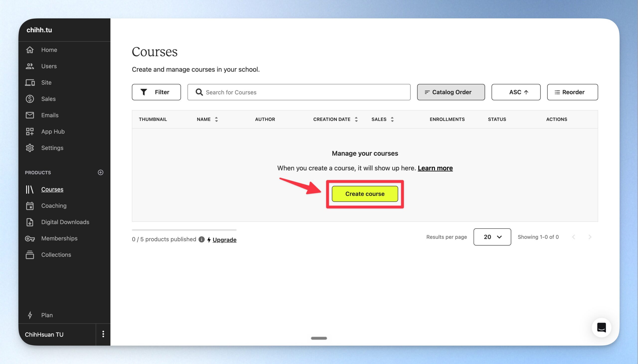Click the add product plus icon
The width and height of the screenshot is (638, 364).
point(101,172)
